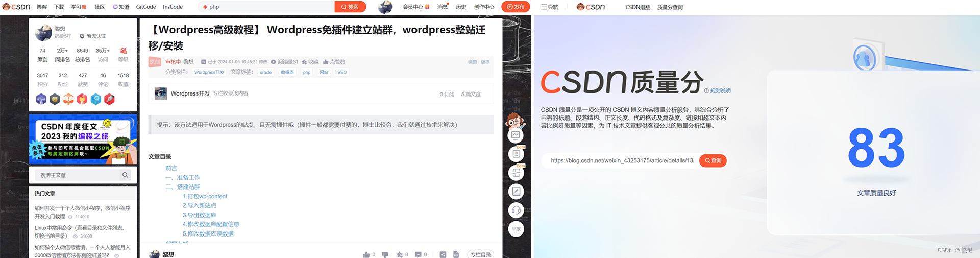Click the CSDN logo in the blog header
980x258 pixels.
pyautogui.click(x=16, y=7)
